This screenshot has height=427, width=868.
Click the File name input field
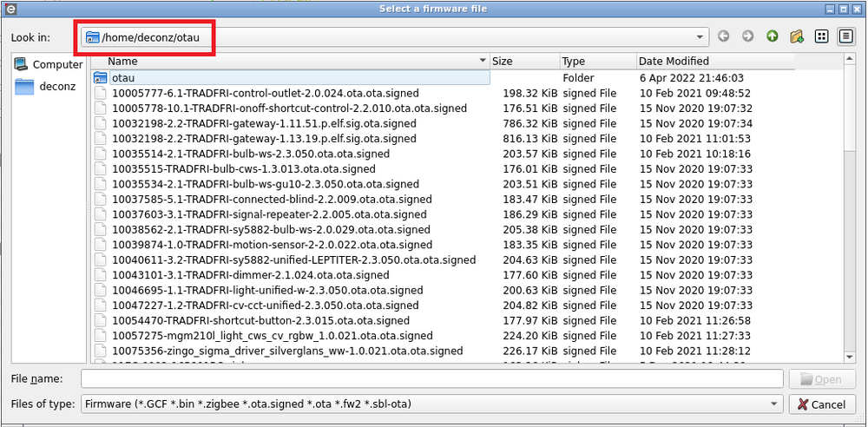tap(431, 379)
